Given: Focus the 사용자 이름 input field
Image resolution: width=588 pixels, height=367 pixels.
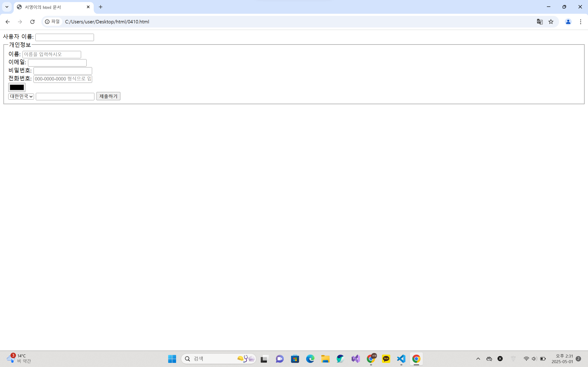Looking at the screenshot, I should point(64,37).
